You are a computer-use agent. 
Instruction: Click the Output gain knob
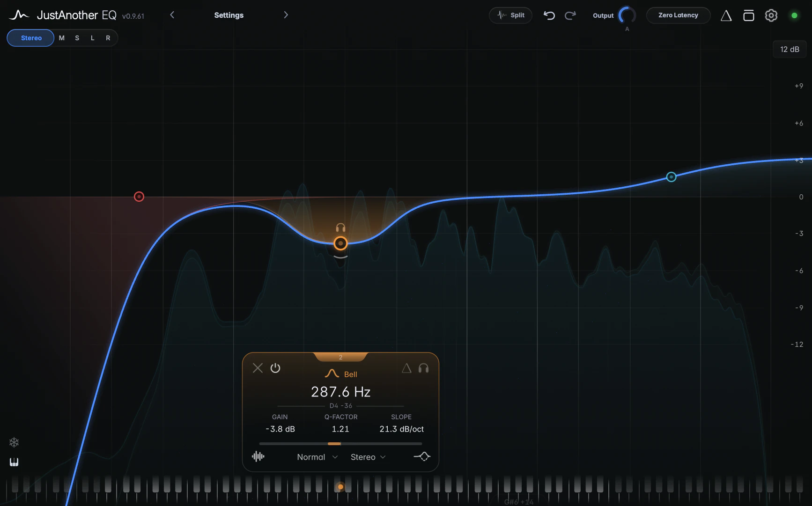[627, 15]
